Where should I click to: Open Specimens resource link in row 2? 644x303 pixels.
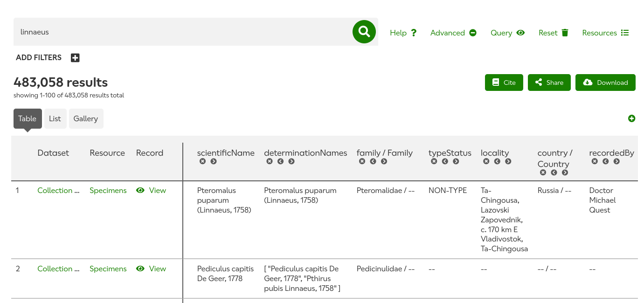(108, 269)
